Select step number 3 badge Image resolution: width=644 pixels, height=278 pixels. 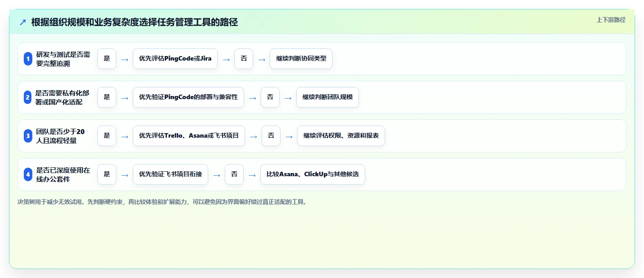coord(28,136)
